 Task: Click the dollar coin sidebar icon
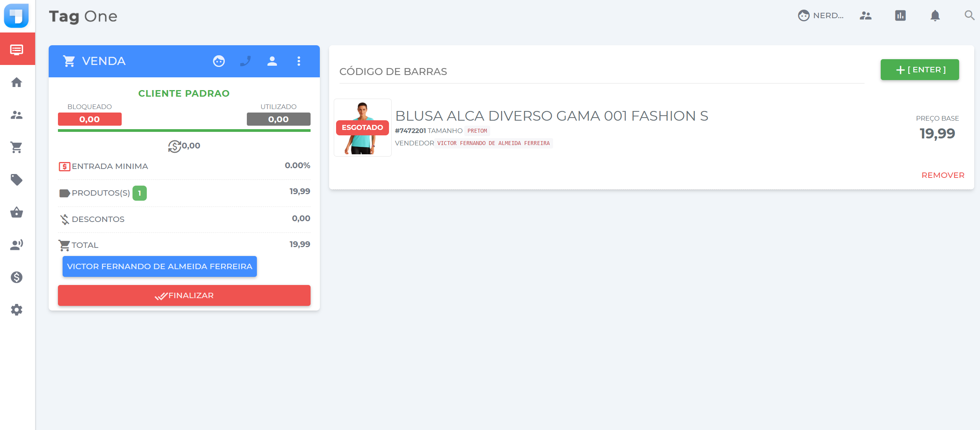17,277
